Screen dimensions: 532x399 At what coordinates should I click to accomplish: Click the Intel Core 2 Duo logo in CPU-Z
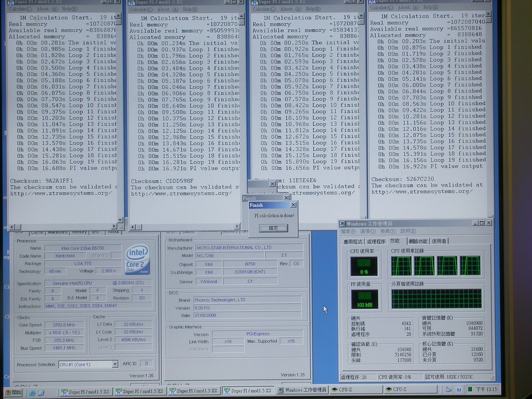137,260
